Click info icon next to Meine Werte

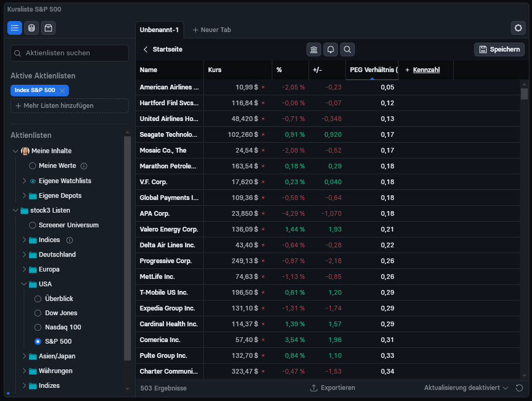pos(84,166)
